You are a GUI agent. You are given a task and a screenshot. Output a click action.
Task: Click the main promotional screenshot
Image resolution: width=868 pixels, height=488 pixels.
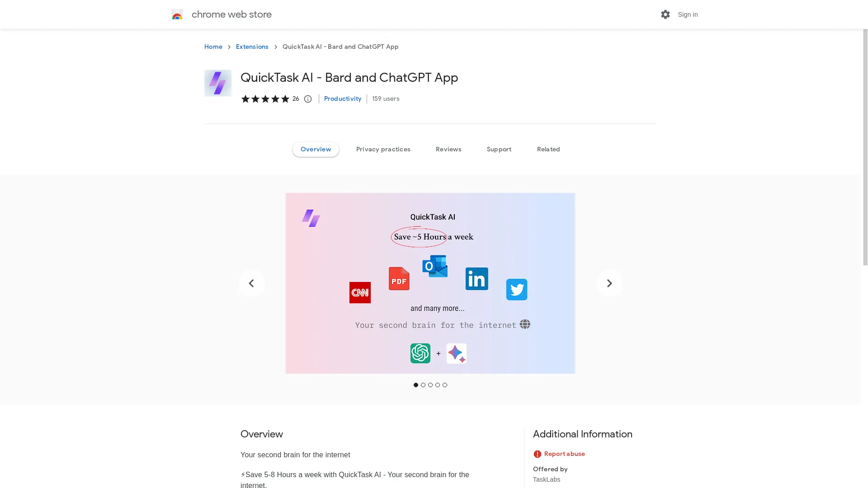coord(430,283)
